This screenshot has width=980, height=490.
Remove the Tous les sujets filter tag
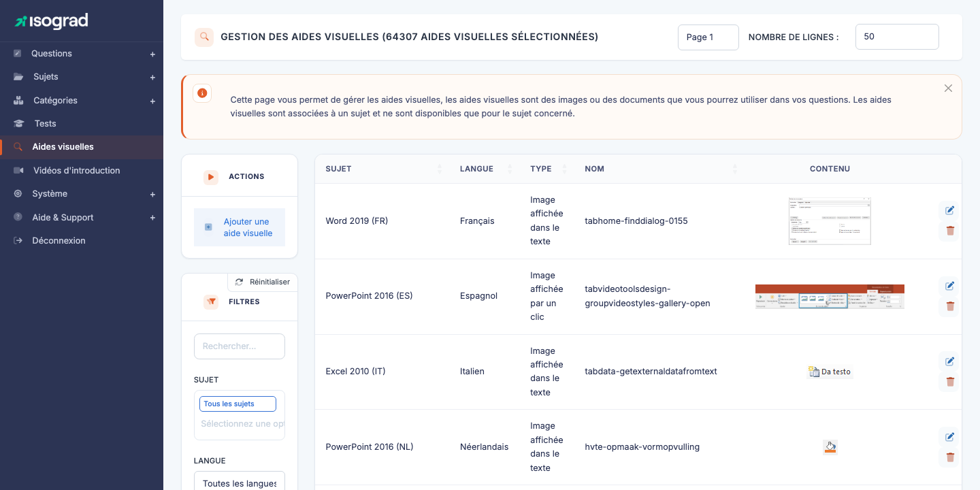pos(238,404)
